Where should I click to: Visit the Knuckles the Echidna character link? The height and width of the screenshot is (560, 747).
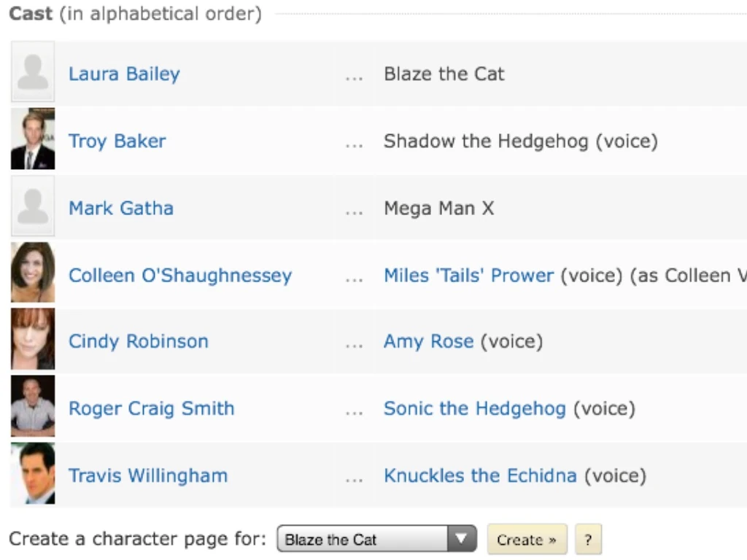tap(480, 475)
